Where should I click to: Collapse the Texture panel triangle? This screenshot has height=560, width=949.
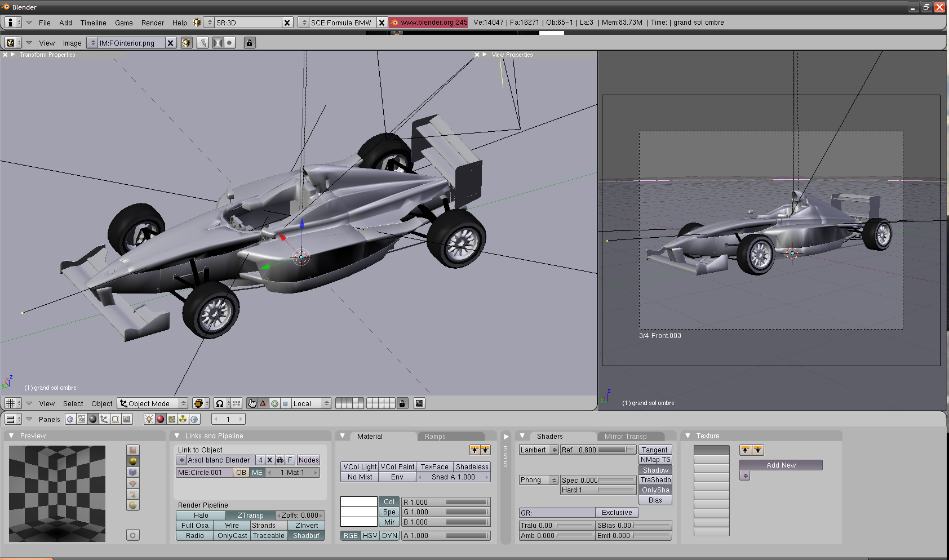coord(688,436)
